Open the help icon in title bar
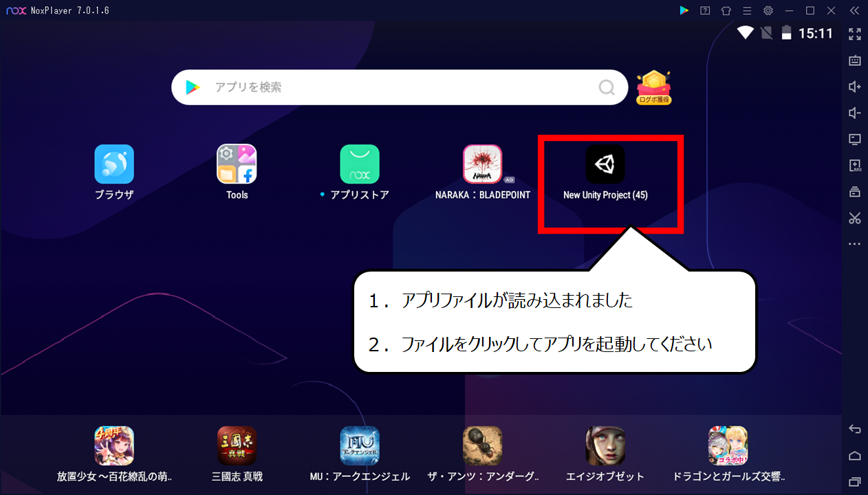868x495 pixels. point(705,10)
